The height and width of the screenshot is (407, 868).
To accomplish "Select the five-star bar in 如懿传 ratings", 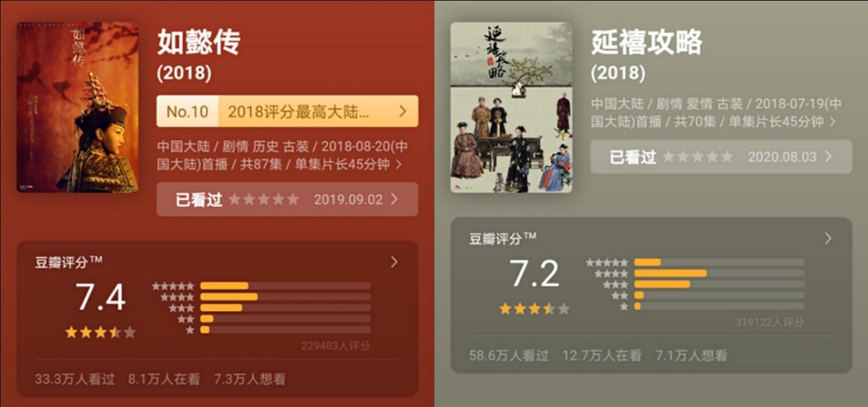I will tap(285, 286).
